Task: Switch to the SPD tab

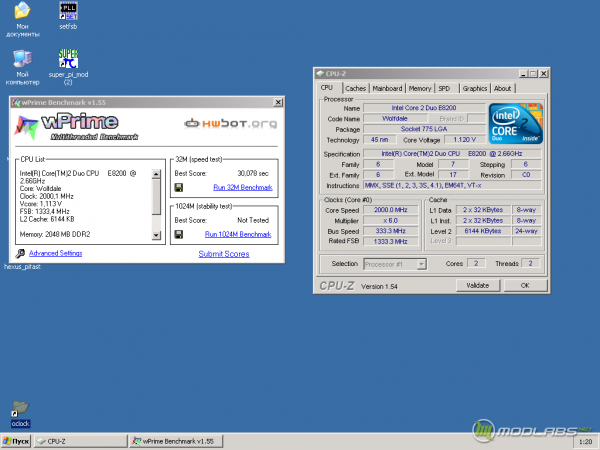Action: tap(444, 88)
